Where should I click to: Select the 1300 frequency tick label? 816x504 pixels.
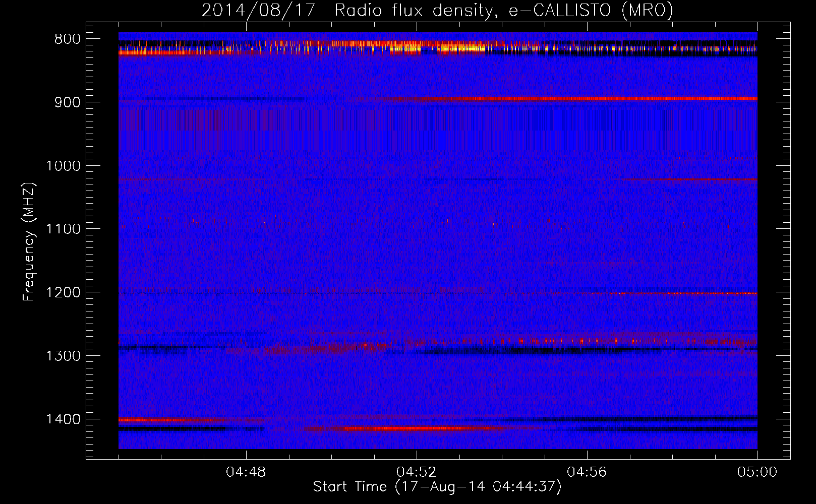[x=63, y=356]
